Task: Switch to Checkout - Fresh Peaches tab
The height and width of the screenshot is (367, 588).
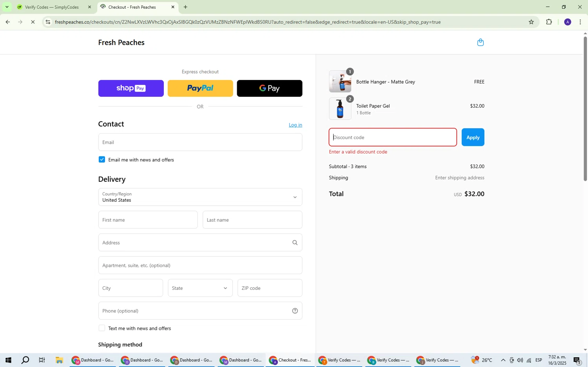Action: click(136, 7)
